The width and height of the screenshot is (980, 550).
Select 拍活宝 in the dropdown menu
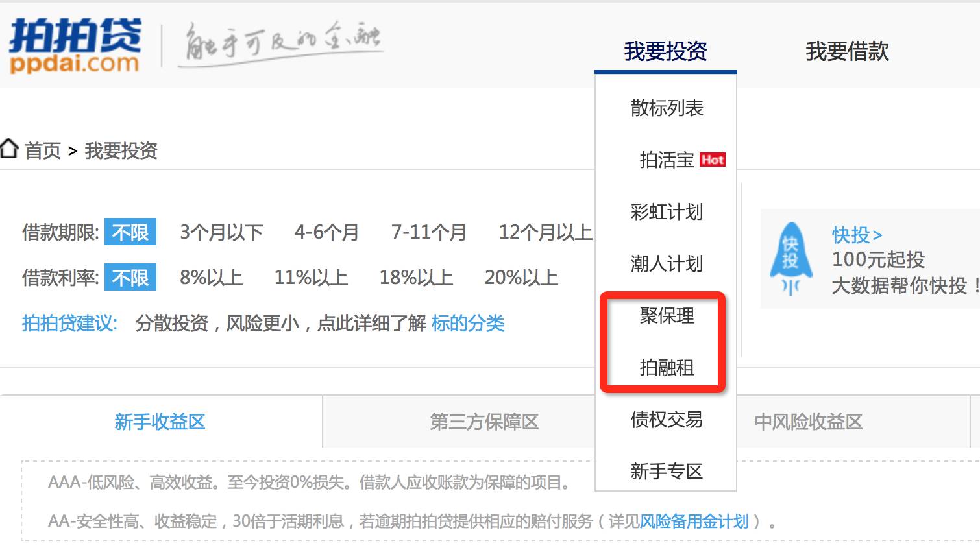coord(667,160)
